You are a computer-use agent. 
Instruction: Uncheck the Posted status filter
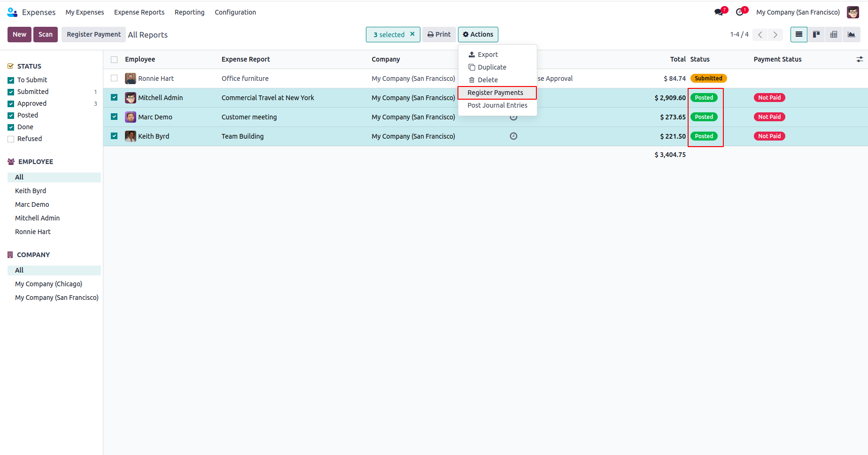point(11,116)
